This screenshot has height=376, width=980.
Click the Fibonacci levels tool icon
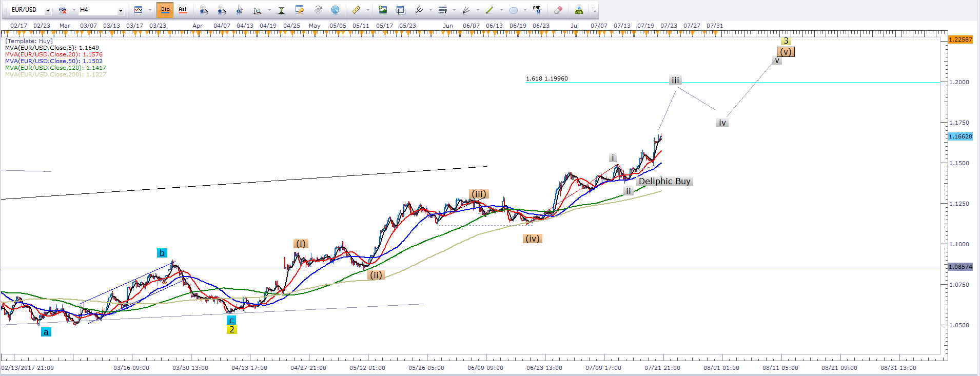coord(442,10)
